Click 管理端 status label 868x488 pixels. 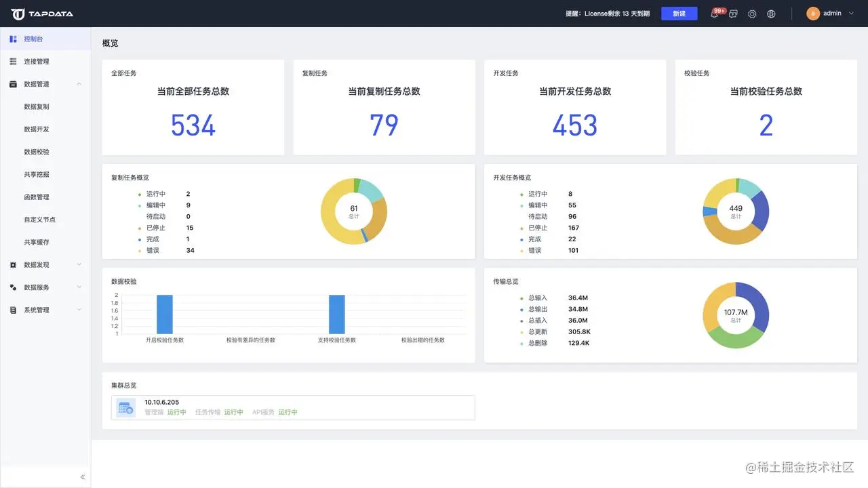point(154,412)
